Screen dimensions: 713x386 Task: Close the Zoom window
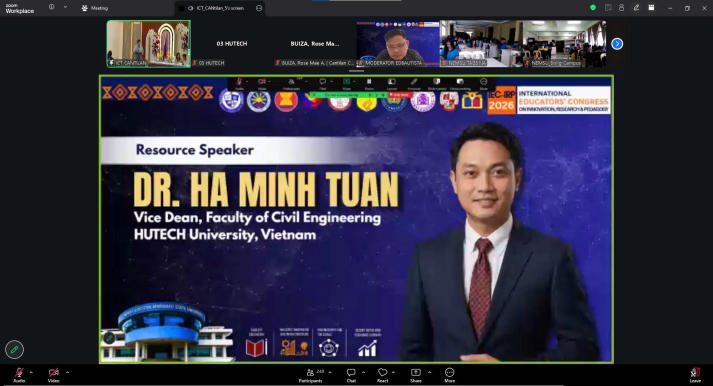704,8
